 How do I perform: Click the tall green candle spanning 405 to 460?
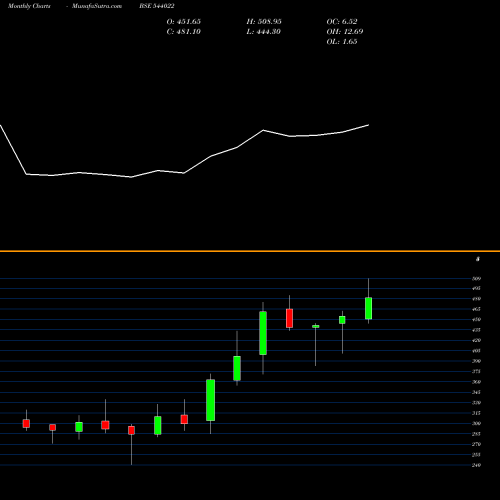point(263,333)
